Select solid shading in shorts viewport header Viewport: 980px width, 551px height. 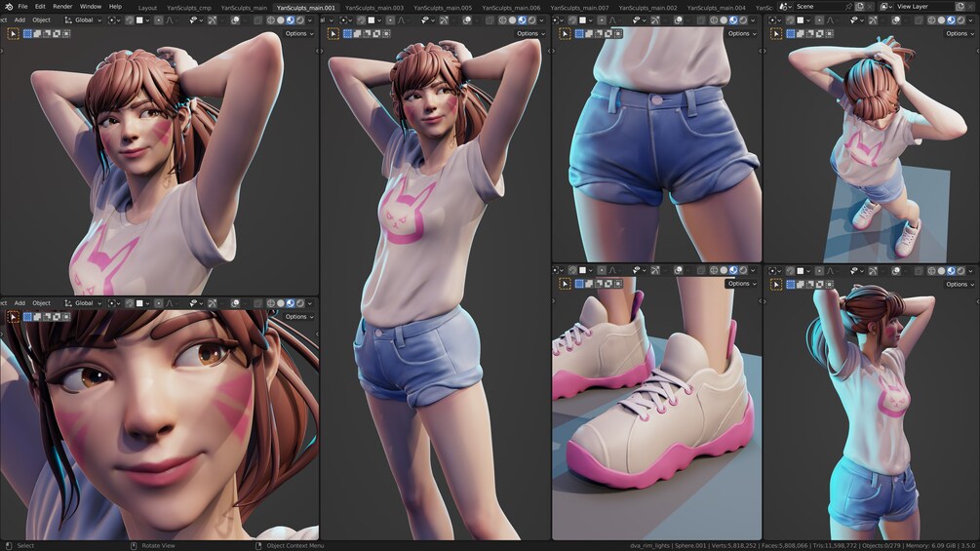[x=724, y=20]
